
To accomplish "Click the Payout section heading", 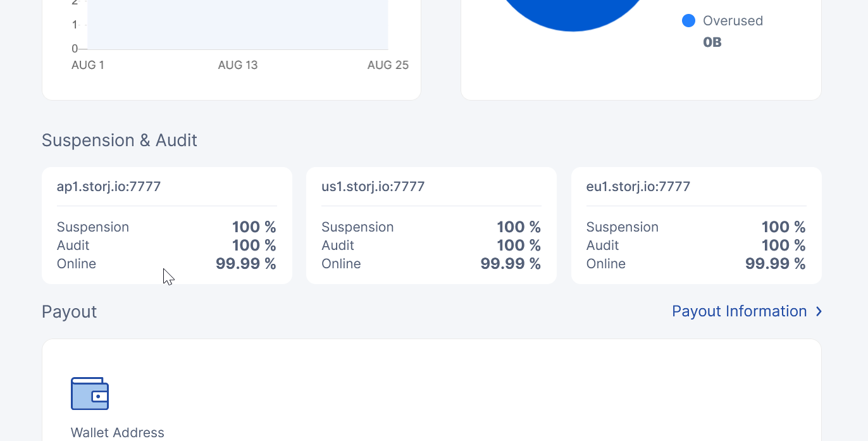I will (x=70, y=312).
